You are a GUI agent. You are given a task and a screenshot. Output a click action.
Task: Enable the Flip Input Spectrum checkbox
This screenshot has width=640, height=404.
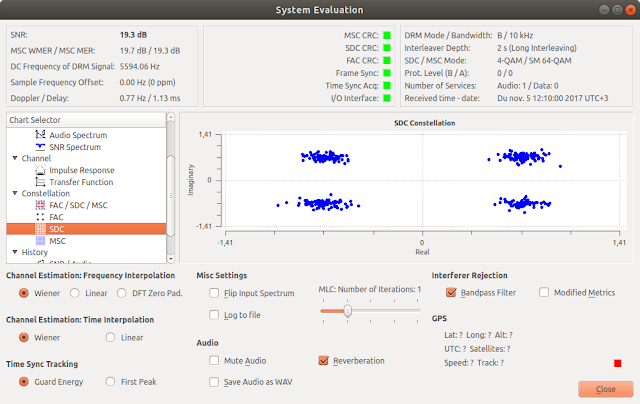tap(214, 293)
